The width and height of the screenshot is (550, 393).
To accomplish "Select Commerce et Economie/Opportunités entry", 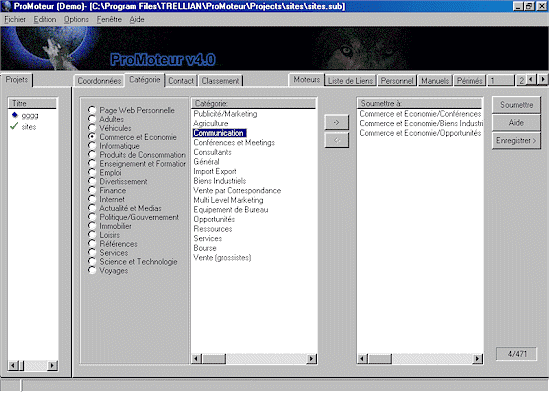I will (420, 133).
